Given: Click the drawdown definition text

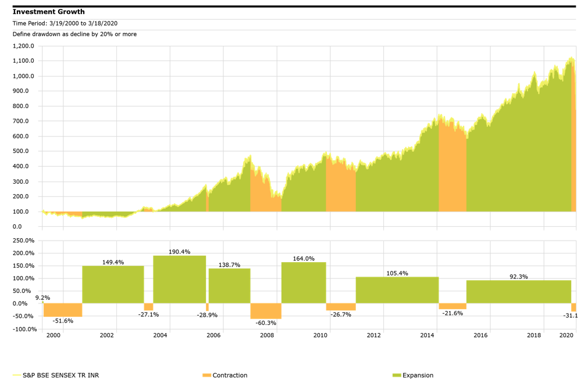Looking at the screenshot, I should point(74,34).
